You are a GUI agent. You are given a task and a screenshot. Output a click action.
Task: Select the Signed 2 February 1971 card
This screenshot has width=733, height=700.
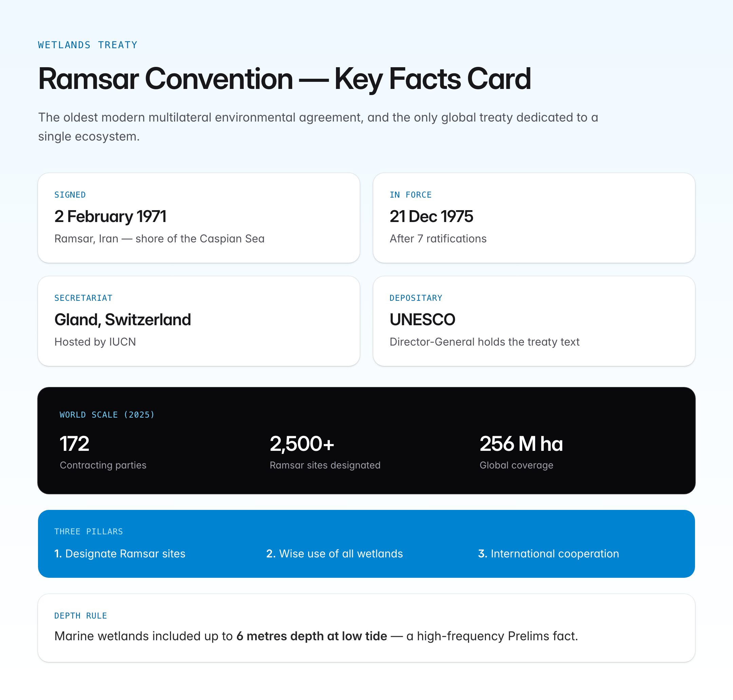point(199,218)
